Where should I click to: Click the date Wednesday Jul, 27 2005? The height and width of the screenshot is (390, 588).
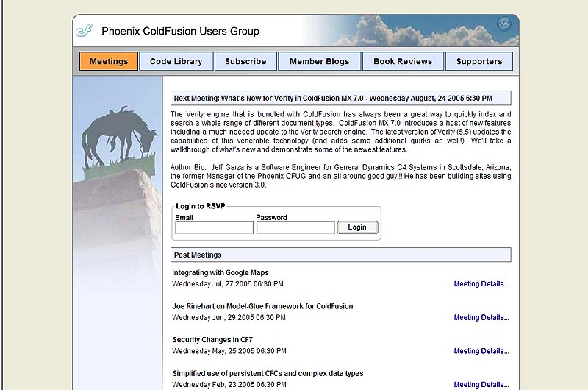tap(228, 284)
